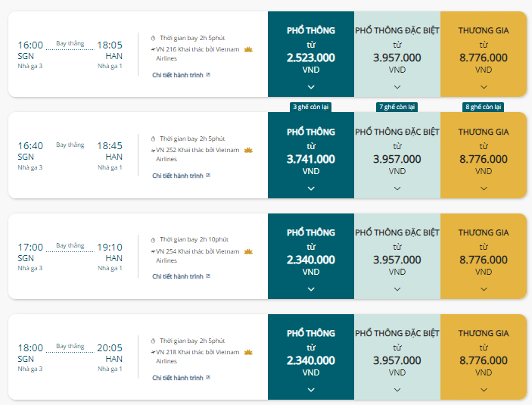The width and height of the screenshot is (532, 405).
Task: Click the airplane icon next to VN 254
Action: [x=153, y=251]
